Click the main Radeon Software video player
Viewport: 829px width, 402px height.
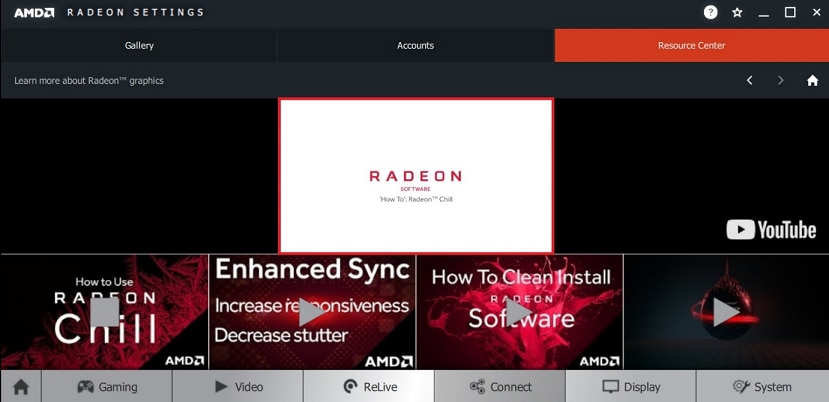pos(416,175)
